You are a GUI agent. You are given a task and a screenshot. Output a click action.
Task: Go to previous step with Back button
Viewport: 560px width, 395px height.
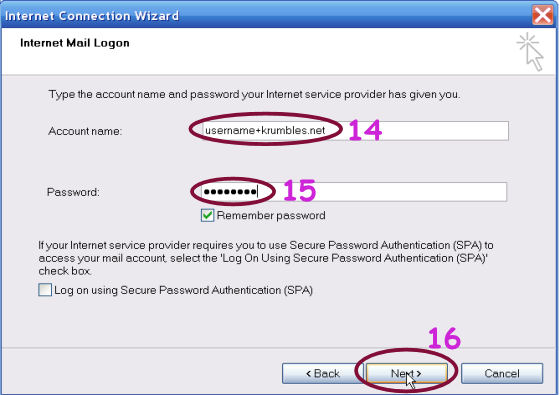(x=322, y=374)
